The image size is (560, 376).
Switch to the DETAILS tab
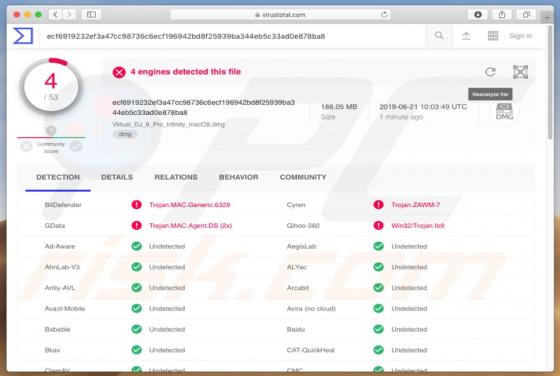coord(117,177)
